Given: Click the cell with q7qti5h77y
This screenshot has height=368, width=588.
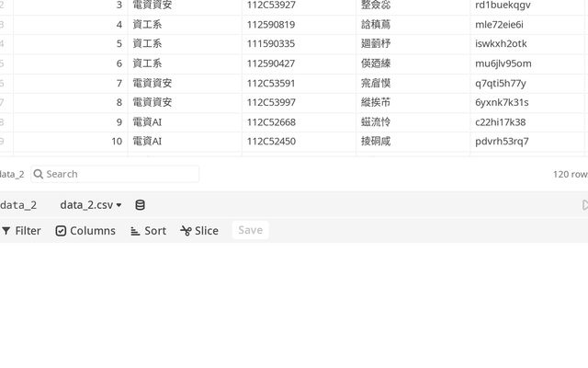Looking at the screenshot, I should tap(501, 83).
